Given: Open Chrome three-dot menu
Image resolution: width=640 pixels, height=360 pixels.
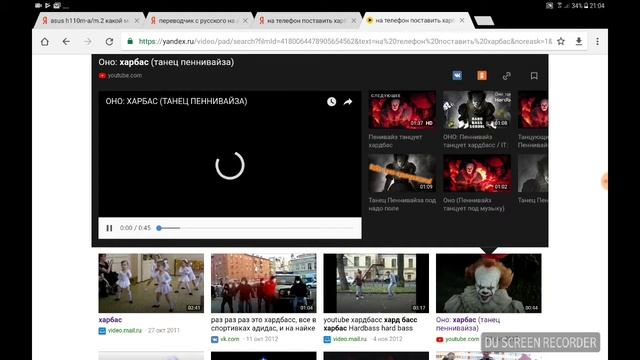Looking at the screenshot, I should point(597,41).
